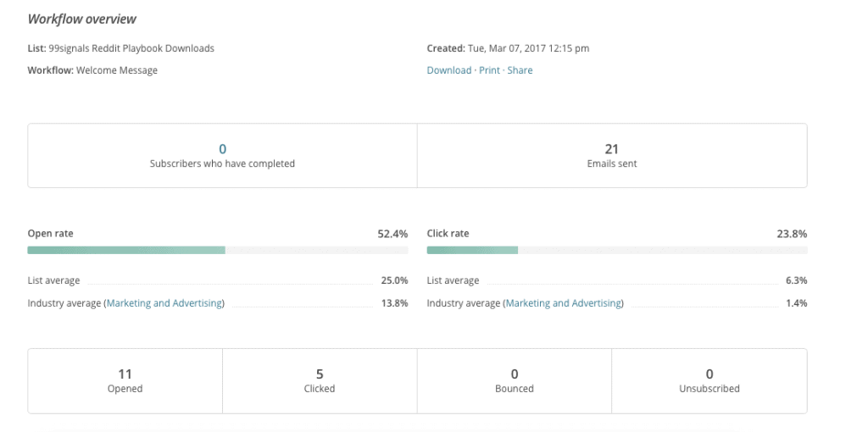Open the Share link
868x432 pixels.
click(x=520, y=70)
